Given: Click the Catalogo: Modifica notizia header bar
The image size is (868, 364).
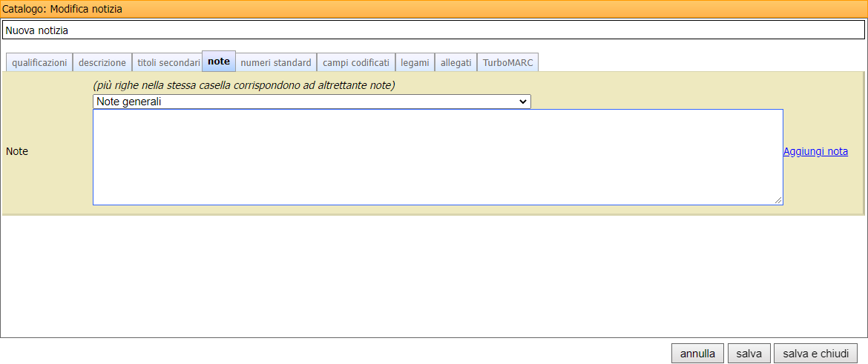Looking at the screenshot, I should point(433,9).
